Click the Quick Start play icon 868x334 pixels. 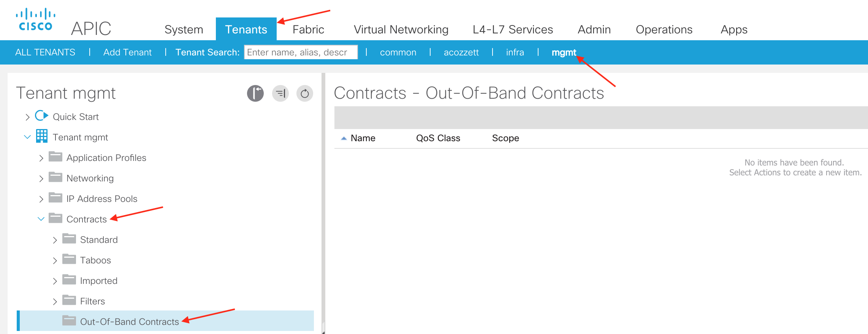tap(42, 116)
